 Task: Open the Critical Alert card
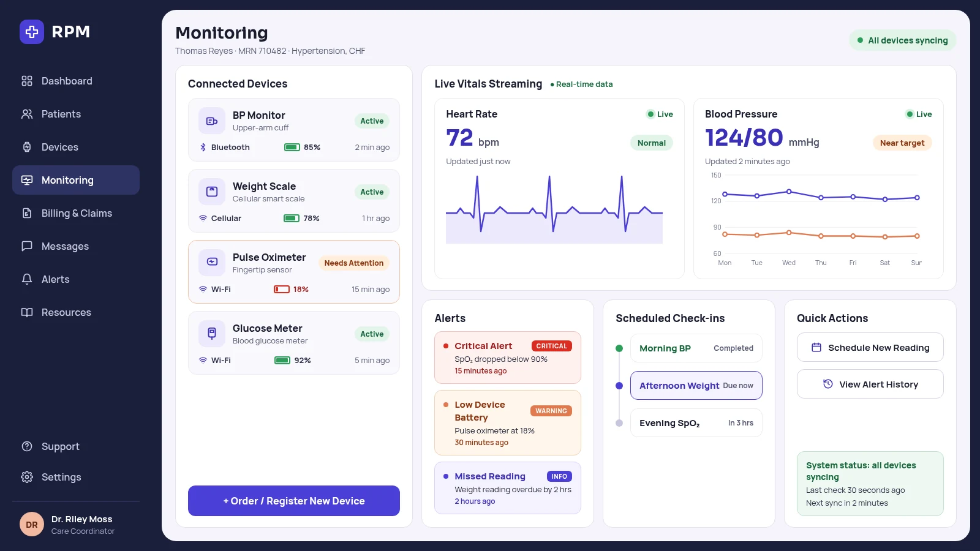[508, 358]
